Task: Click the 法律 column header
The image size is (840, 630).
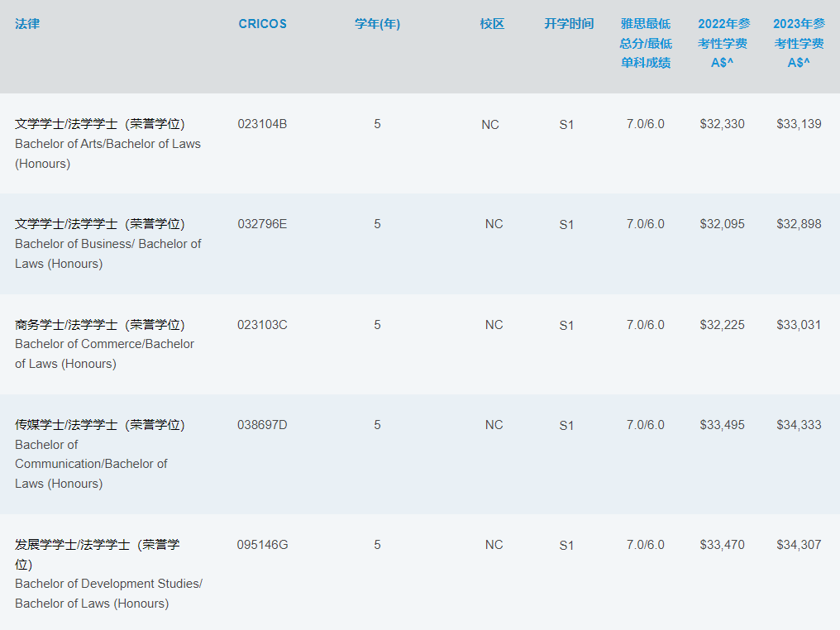Action: pyautogui.click(x=27, y=24)
